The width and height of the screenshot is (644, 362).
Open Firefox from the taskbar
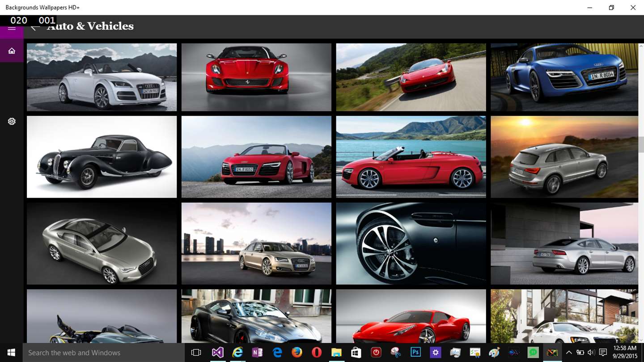[x=297, y=353]
